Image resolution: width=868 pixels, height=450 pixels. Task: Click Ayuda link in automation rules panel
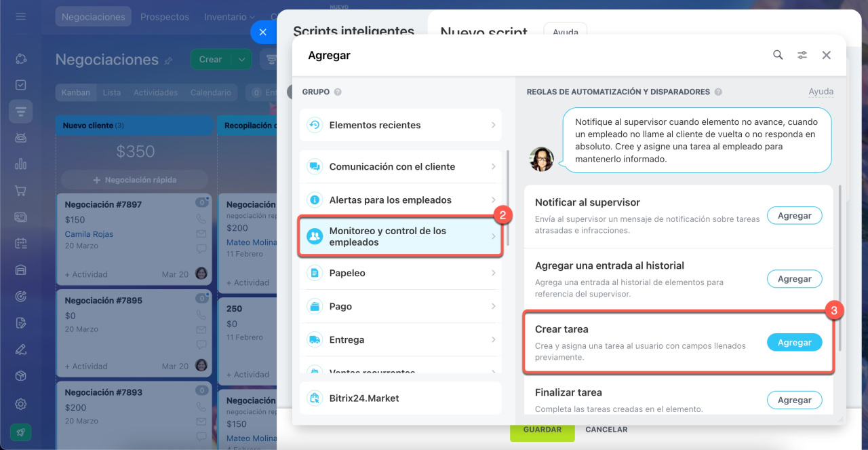[x=821, y=92]
